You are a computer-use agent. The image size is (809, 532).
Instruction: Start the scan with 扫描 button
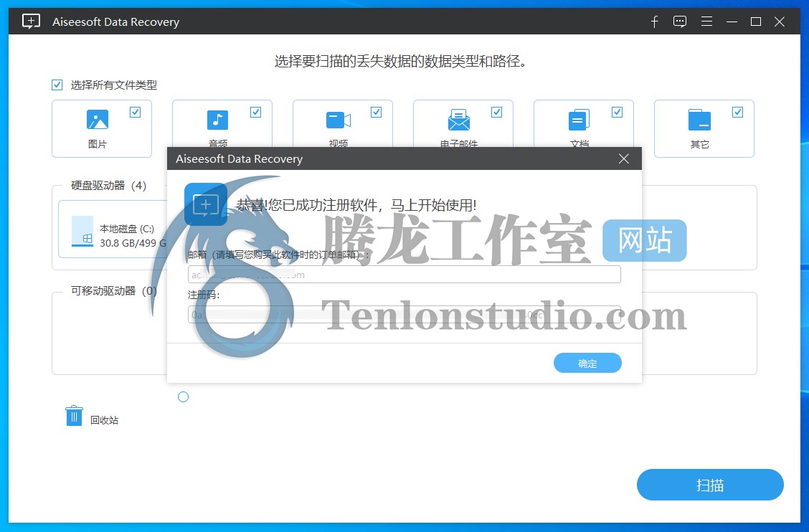pos(710,485)
